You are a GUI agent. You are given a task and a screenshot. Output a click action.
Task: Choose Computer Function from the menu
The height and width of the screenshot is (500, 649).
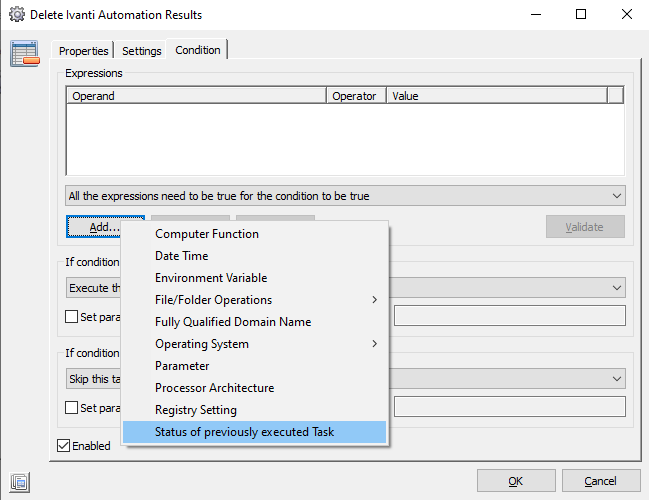pos(255,234)
